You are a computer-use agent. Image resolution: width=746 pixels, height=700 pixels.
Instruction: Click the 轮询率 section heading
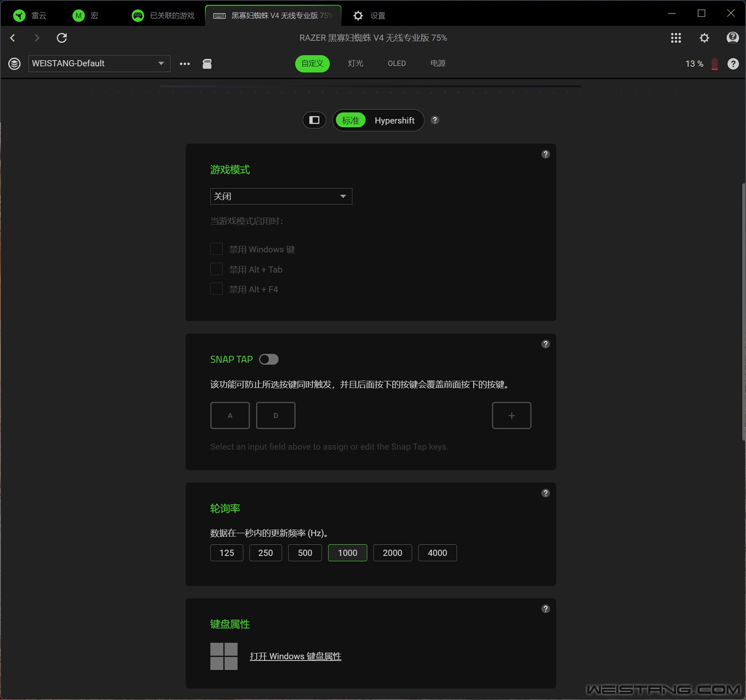tap(225, 509)
